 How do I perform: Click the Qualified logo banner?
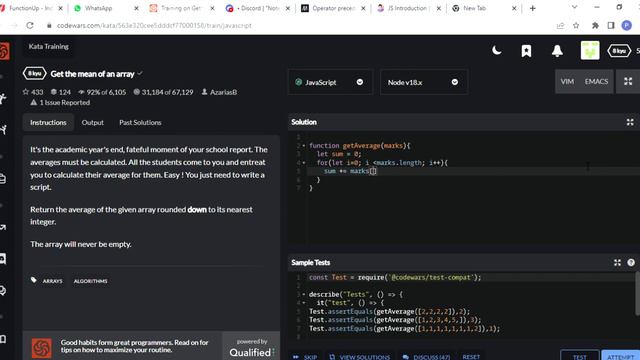click(251, 348)
